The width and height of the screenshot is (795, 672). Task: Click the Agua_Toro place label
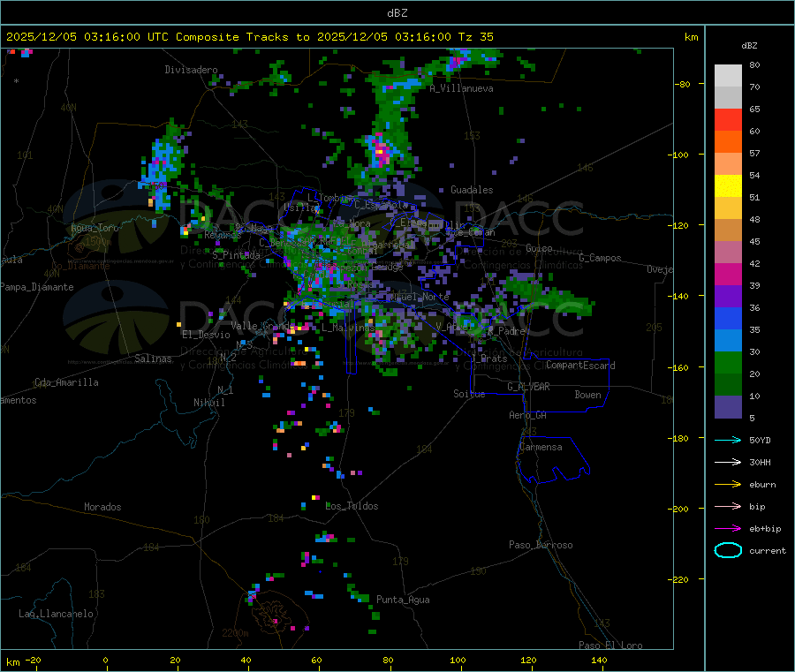pyautogui.click(x=95, y=228)
